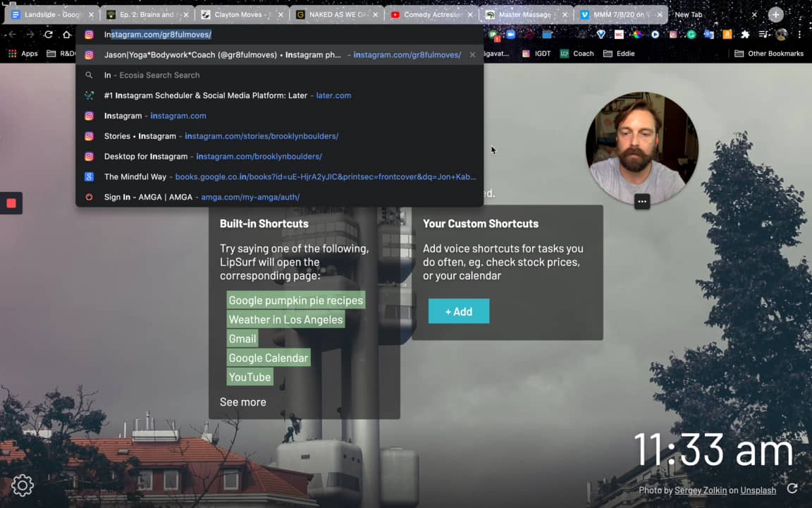
Task: Switch to MMM 7/8/20 Vimeo tab
Action: (x=620, y=15)
